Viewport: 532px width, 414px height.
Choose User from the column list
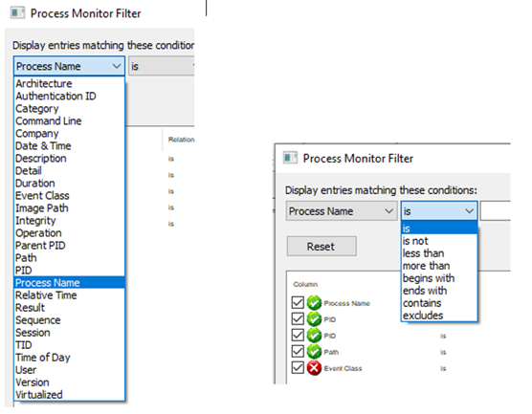coord(69,370)
